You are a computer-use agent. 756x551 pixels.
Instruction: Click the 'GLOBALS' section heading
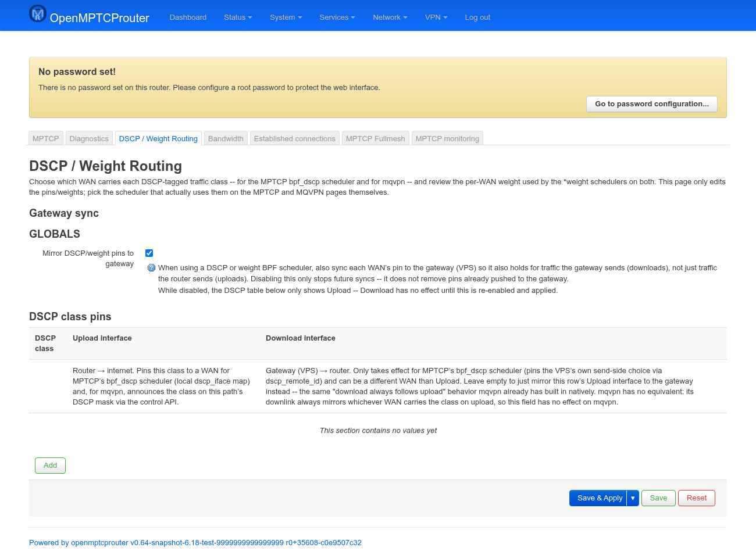[55, 234]
